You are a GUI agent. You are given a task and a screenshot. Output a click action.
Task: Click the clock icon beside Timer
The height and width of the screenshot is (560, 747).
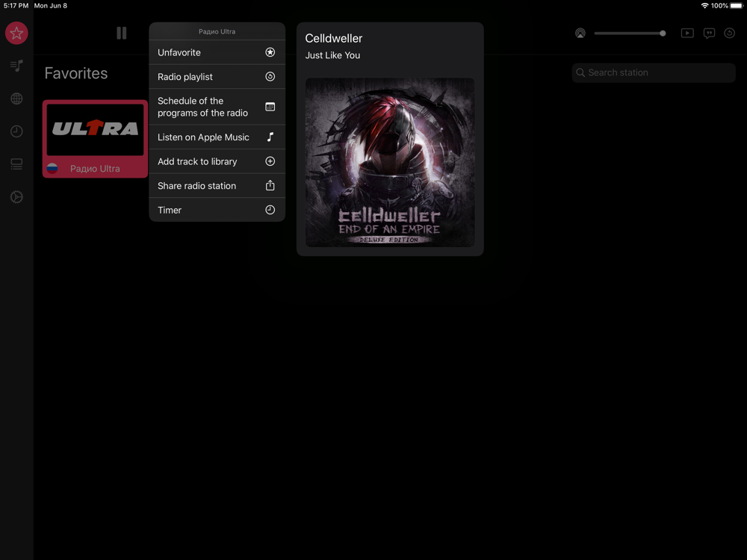pyautogui.click(x=270, y=210)
